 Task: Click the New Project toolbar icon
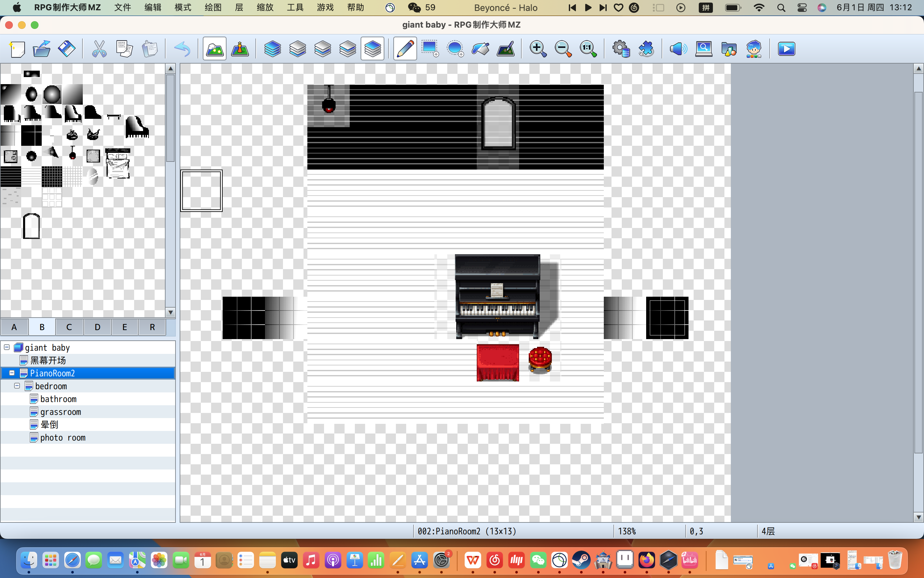pos(17,49)
